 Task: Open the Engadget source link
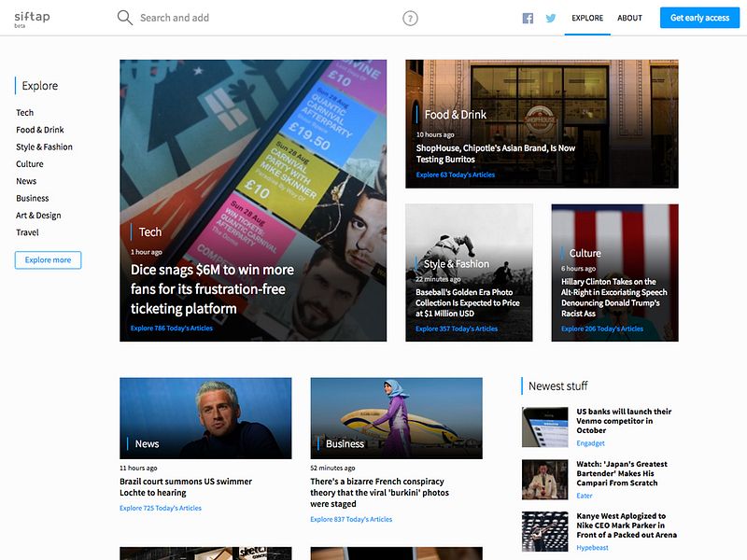pyautogui.click(x=590, y=443)
